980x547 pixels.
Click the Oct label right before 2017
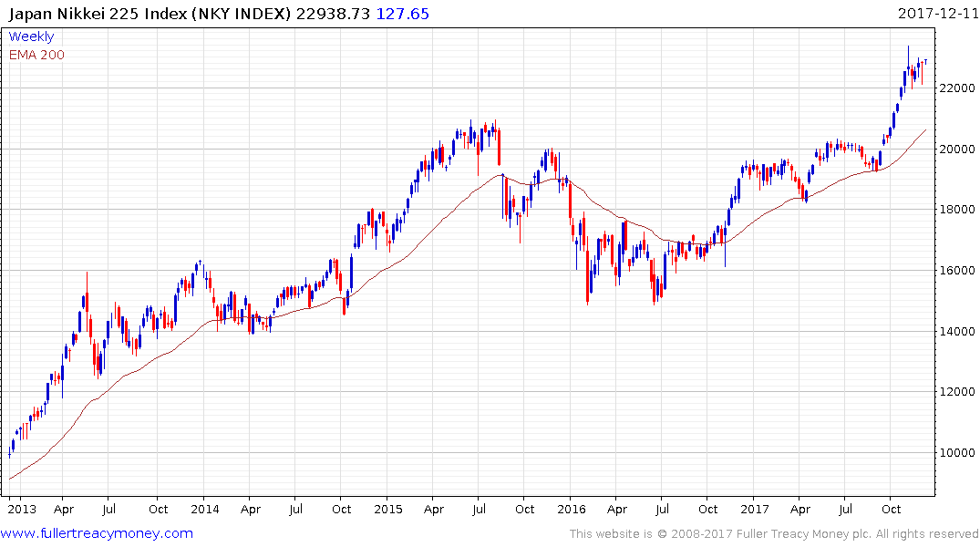click(x=708, y=509)
